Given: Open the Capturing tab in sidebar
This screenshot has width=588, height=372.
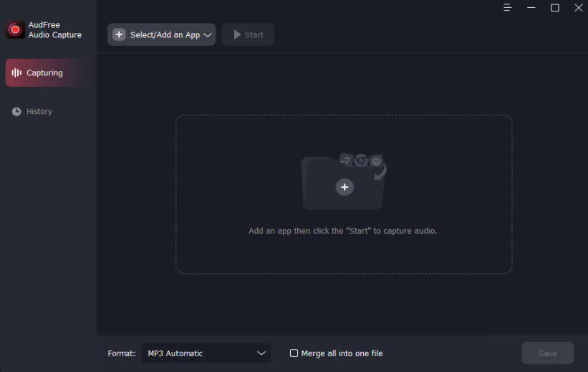Looking at the screenshot, I should [49, 73].
